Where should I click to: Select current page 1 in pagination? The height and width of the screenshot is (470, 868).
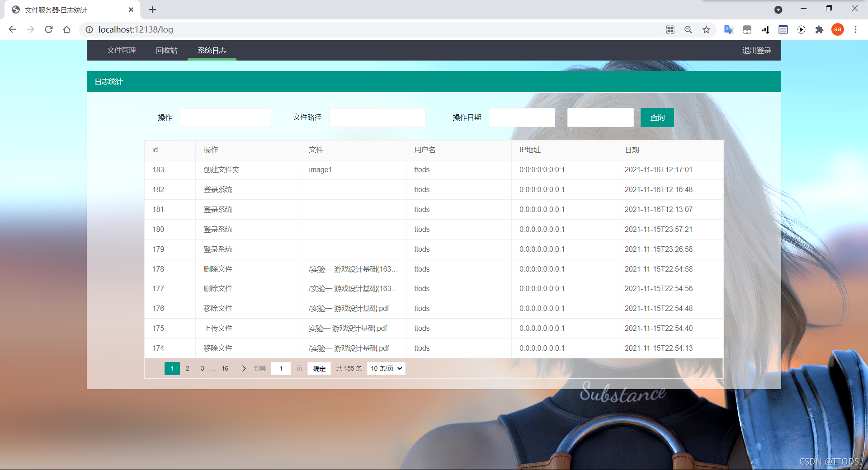[x=172, y=368]
